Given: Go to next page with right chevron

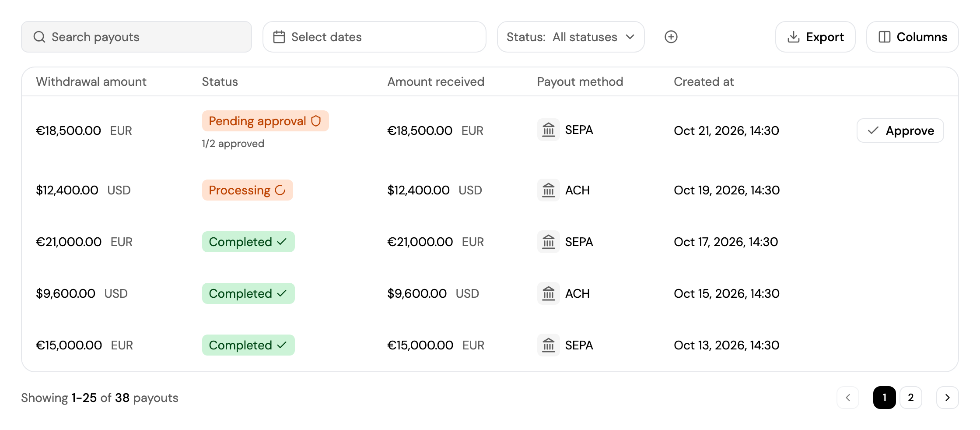Looking at the screenshot, I should [947, 398].
